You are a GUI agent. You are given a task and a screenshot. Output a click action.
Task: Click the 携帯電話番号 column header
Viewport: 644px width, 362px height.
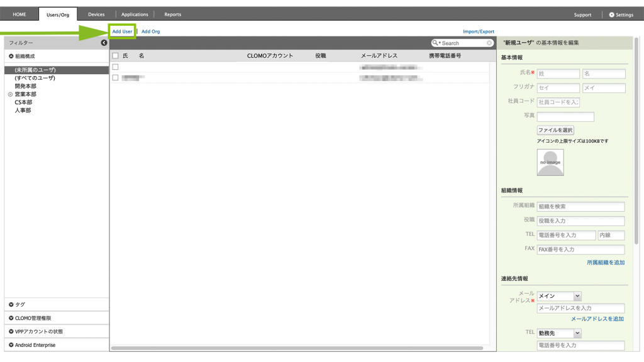[x=445, y=56]
